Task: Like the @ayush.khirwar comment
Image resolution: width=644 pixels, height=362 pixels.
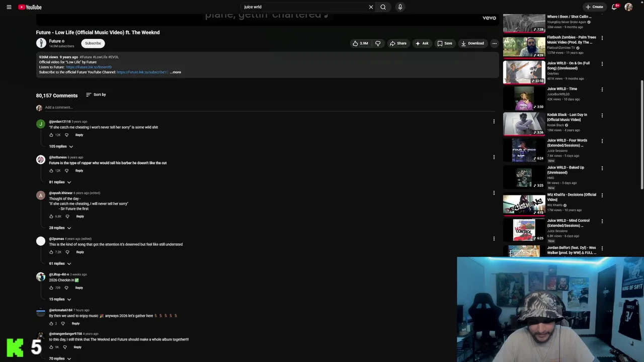Action: (x=51, y=217)
